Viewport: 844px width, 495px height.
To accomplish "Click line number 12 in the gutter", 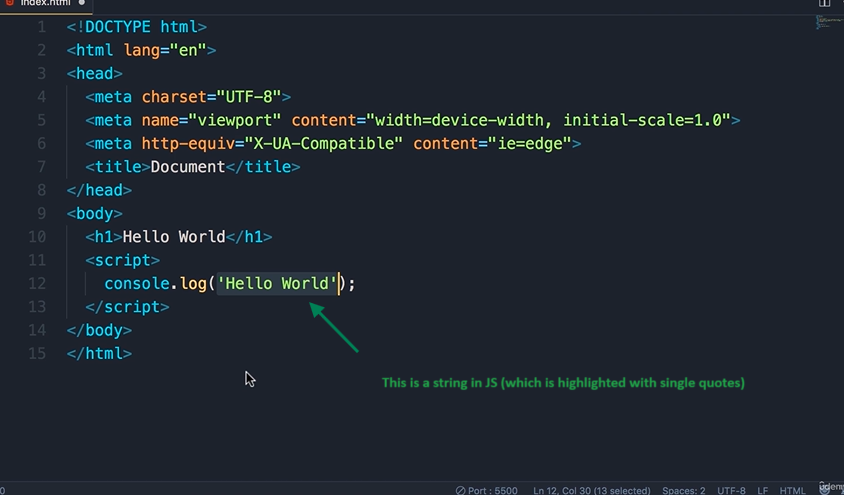I will tap(36, 284).
